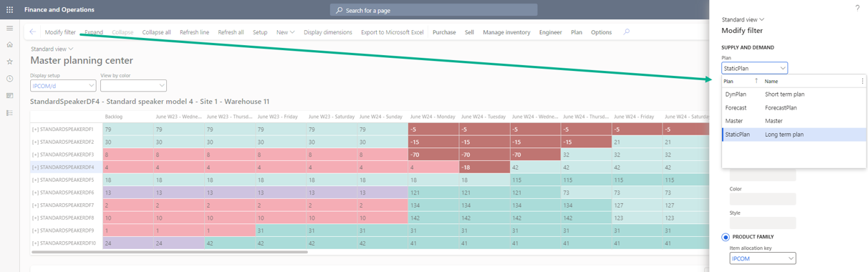Click the search magnifier in action bar
This screenshot has width=868, height=272.
tap(627, 32)
